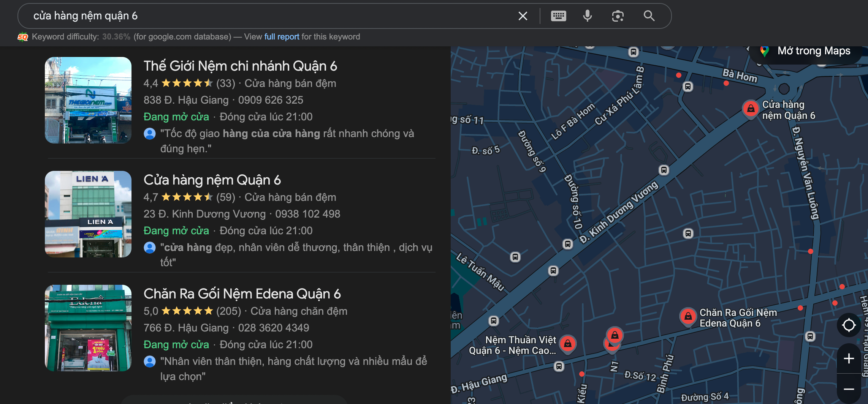This screenshot has width=868, height=404.
Task: Search by image using the camera lens icon
Action: [618, 16]
